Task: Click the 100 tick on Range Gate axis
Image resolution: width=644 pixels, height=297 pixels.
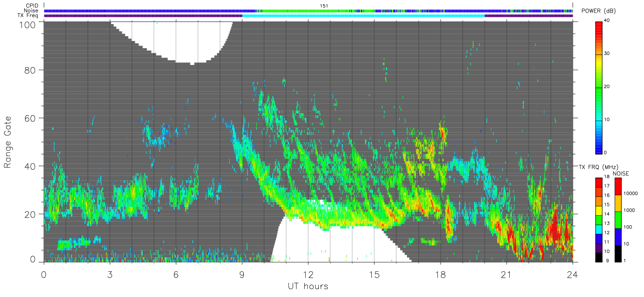Action: pos(28,25)
